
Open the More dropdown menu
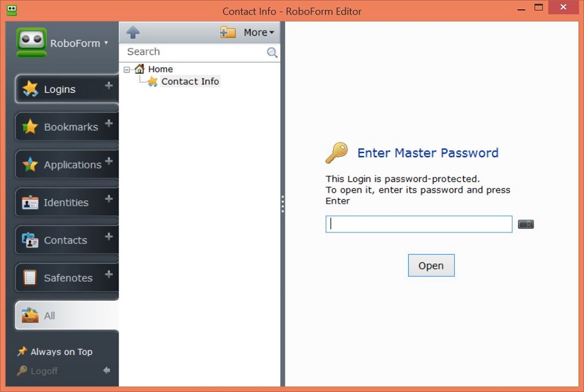pyautogui.click(x=259, y=32)
